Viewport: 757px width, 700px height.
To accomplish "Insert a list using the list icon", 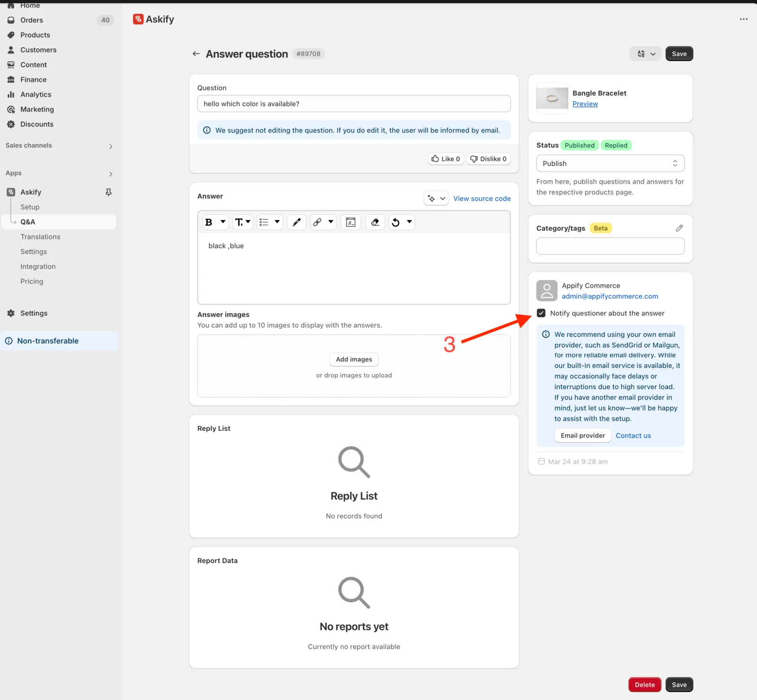I will (x=264, y=222).
